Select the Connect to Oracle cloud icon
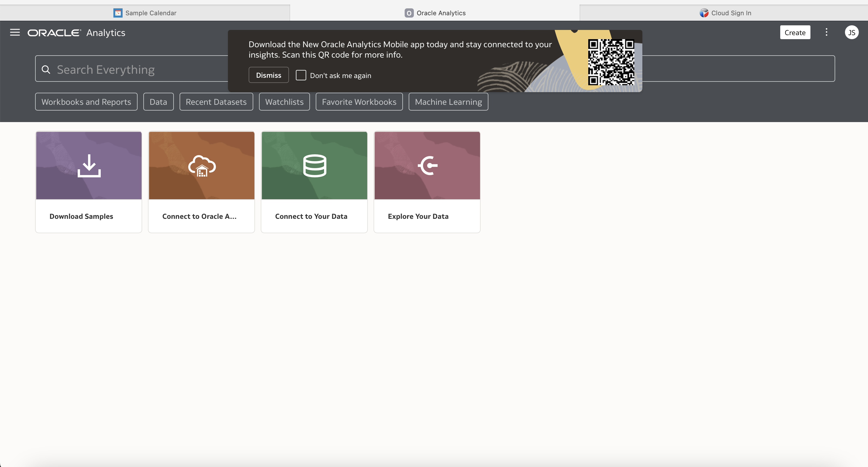 coord(201,165)
